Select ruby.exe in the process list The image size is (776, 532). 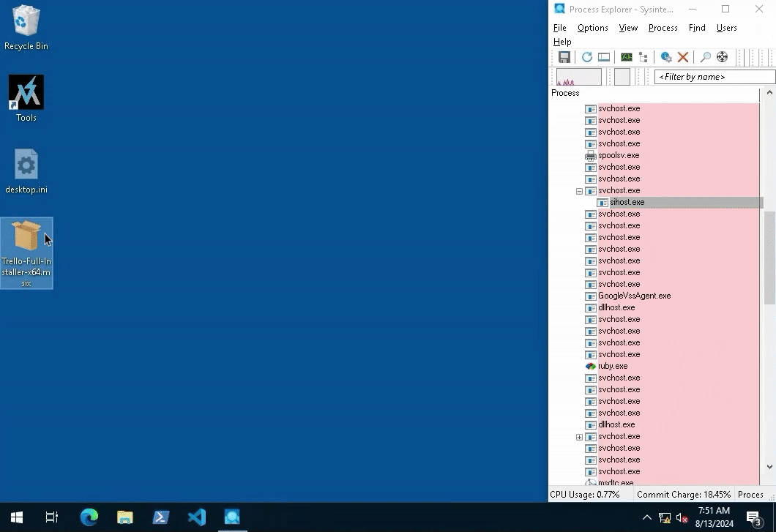tap(612, 366)
